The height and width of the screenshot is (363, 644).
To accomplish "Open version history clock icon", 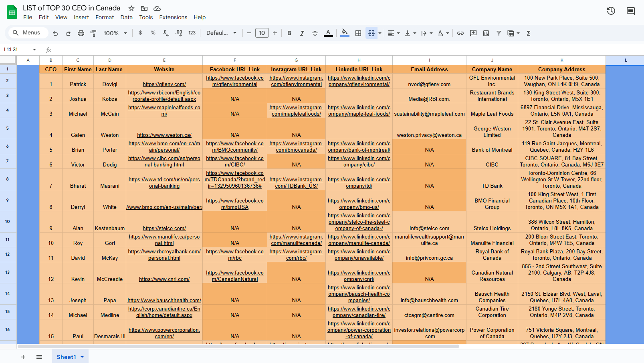I will [x=611, y=11].
